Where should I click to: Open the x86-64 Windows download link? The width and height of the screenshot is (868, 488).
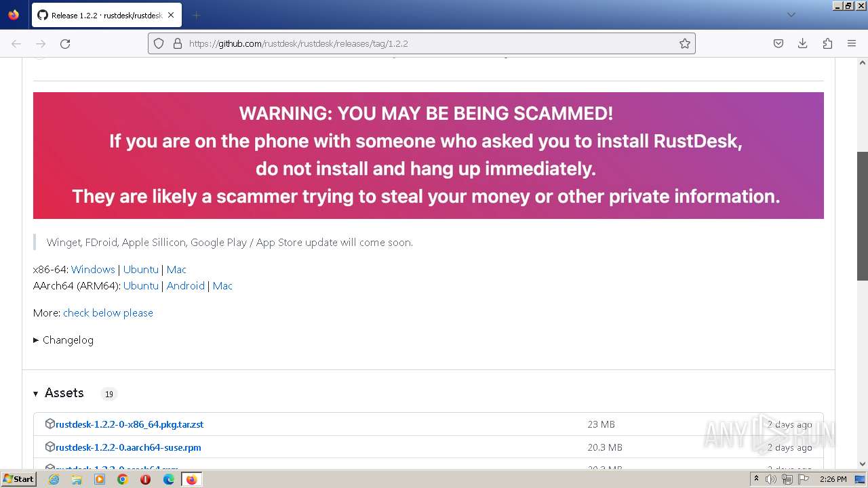[x=93, y=269]
